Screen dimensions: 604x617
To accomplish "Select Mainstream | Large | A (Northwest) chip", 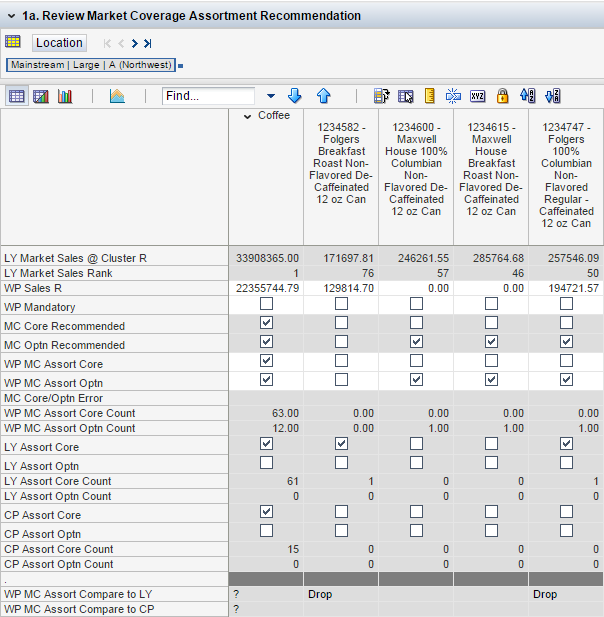I will click(x=91, y=65).
